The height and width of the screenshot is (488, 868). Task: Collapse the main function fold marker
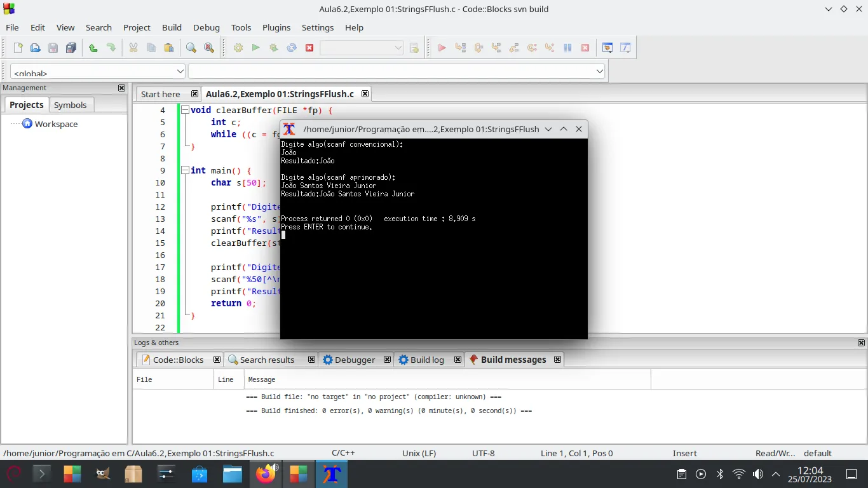pyautogui.click(x=185, y=170)
